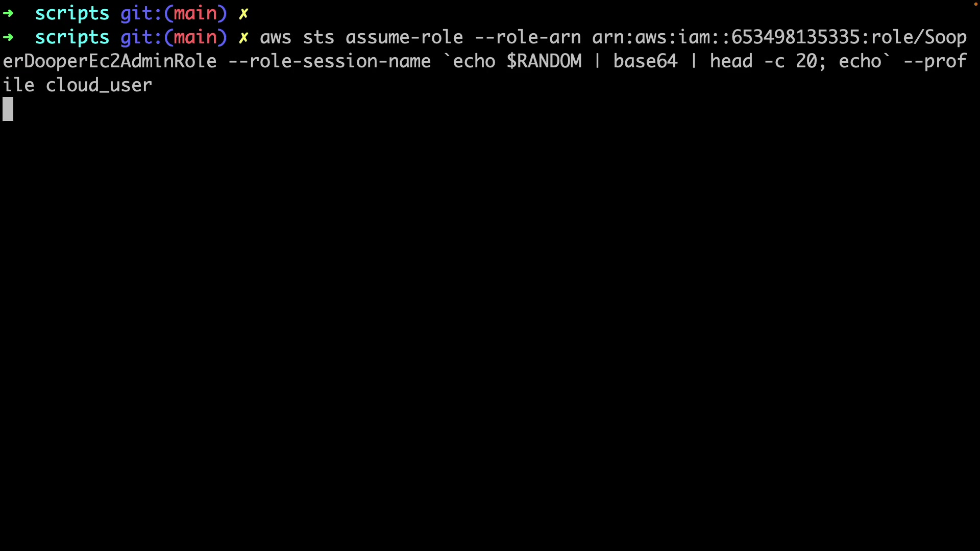Click the account number 653498135335
The height and width of the screenshot is (551, 980).
click(x=795, y=37)
